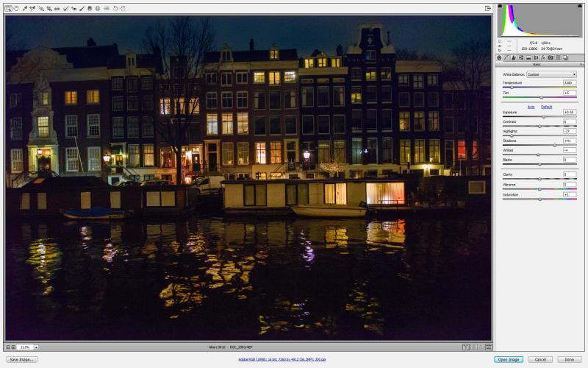Open the Camera Raw preferences dialog

pos(106,8)
